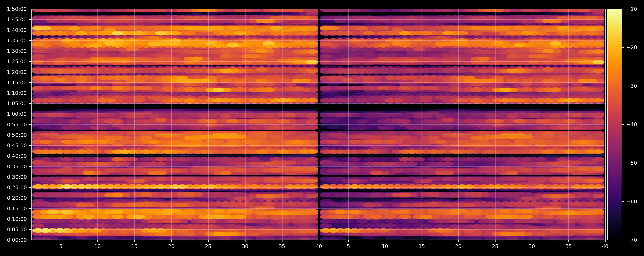644x256 pixels.
Task: Select the −60 colorbar tick label
Action: pyautogui.click(x=632, y=202)
